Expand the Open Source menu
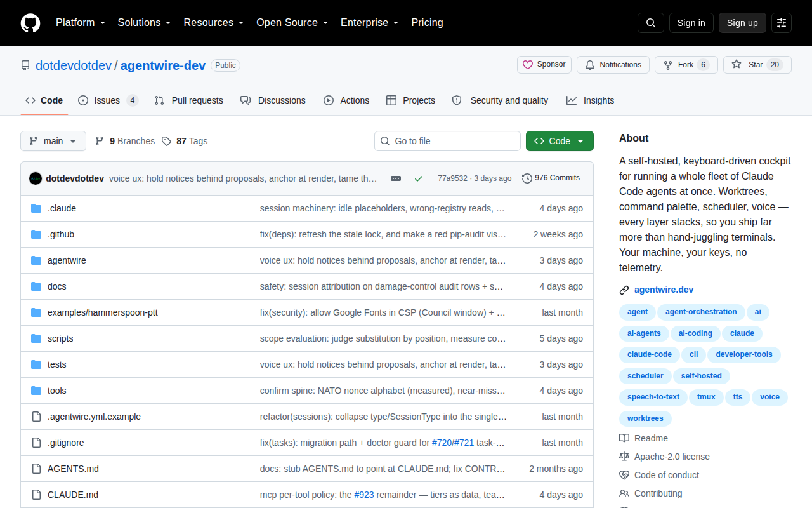Image resolution: width=812 pixels, height=508 pixels. coord(292,23)
